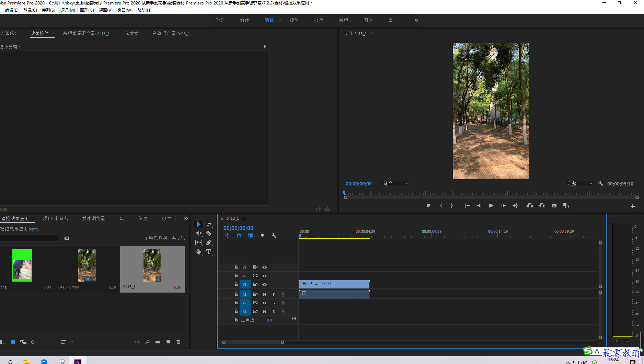Image resolution: width=644 pixels, height=364 pixels.
Task: Open the Program monitor panel menu
Action: tap(372, 34)
